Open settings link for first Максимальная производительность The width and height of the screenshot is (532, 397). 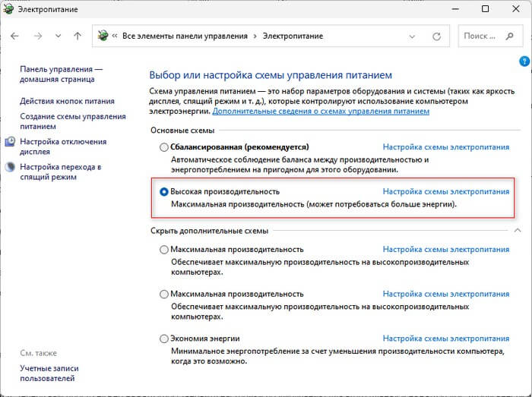pos(446,249)
